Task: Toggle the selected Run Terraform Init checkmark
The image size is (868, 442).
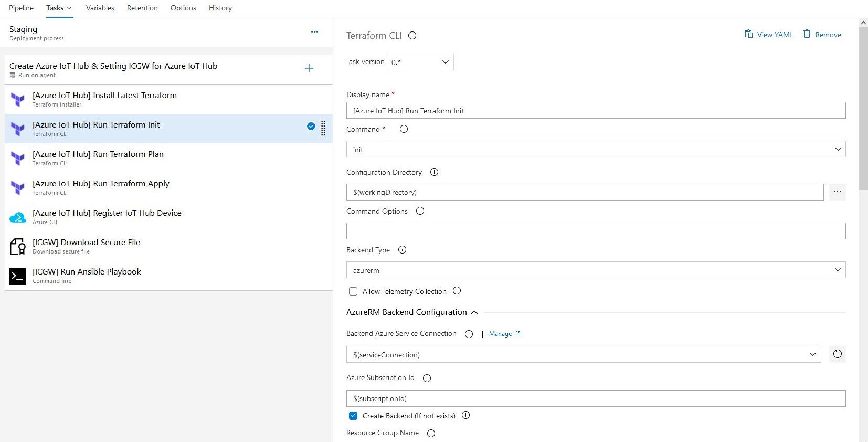Action: coord(311,126)
